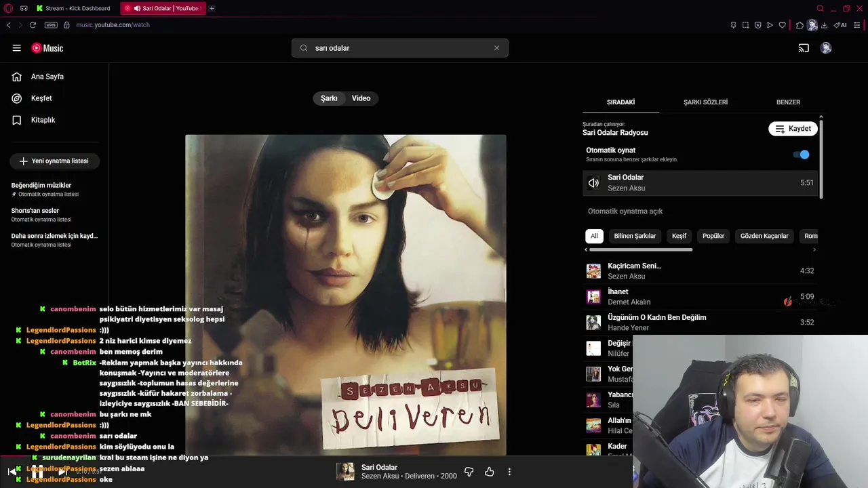Select the Popüler filter chip
Viewport: 868px width, 488px height.
(x=713, y=236)
